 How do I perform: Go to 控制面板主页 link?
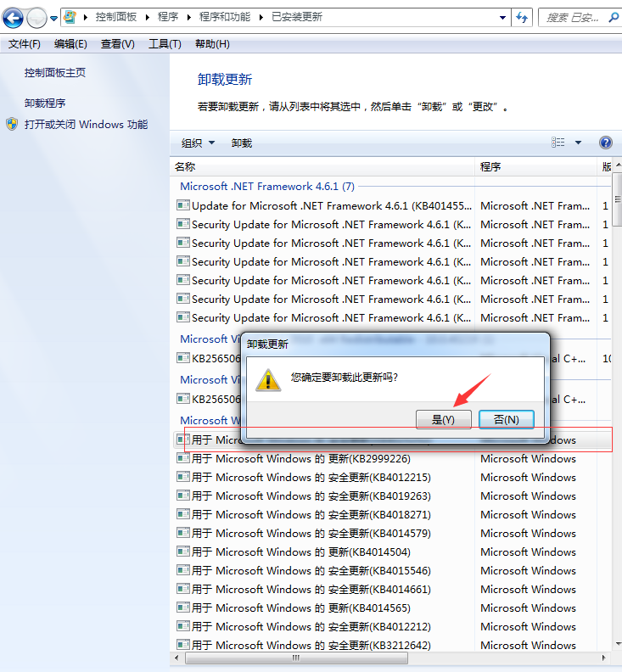[55, 73]
